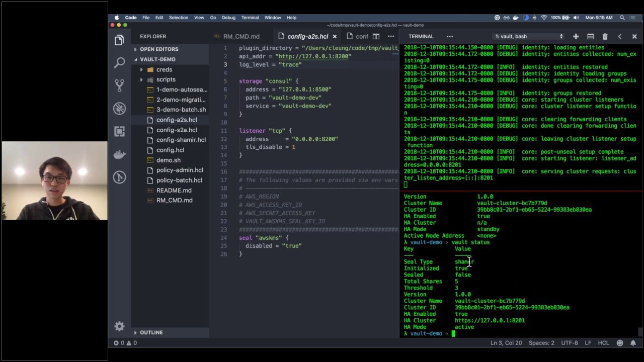This screenshot has height=362, width=644.
Task: Open Terminal panel More Actions ellipsis
Action: (x=450, y=36)
